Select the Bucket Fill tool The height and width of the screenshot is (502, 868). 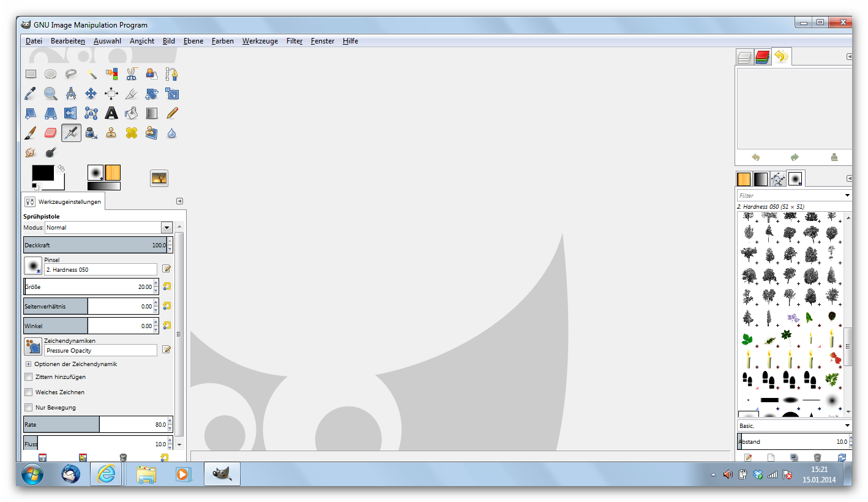click(132, 113)
